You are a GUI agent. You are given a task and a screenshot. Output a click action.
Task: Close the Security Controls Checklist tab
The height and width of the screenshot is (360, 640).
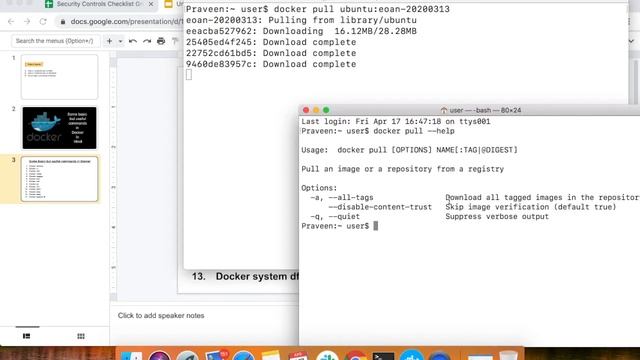pyautogui.click(x=151, y=4)
